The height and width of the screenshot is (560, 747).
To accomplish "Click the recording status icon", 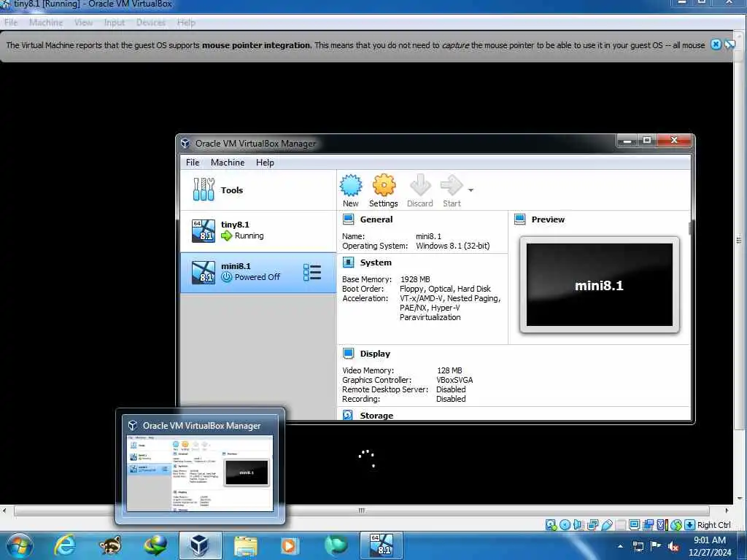I will point(648,525).
